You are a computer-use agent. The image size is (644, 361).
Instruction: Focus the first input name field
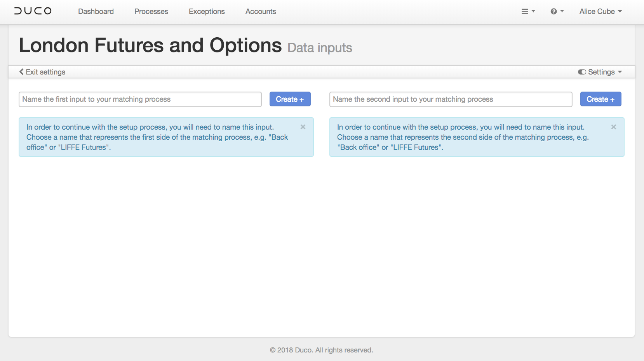[x=140, y=99]
